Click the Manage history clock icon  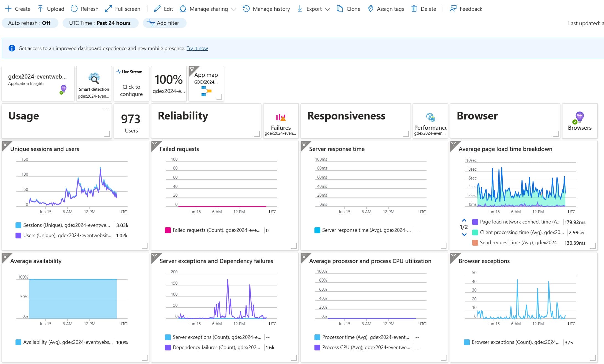[246, 9]
